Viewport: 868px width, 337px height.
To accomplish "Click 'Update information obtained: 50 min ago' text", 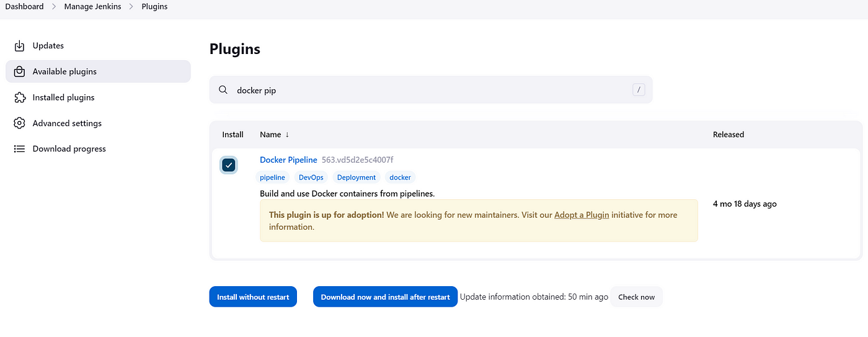I will 534,297.
